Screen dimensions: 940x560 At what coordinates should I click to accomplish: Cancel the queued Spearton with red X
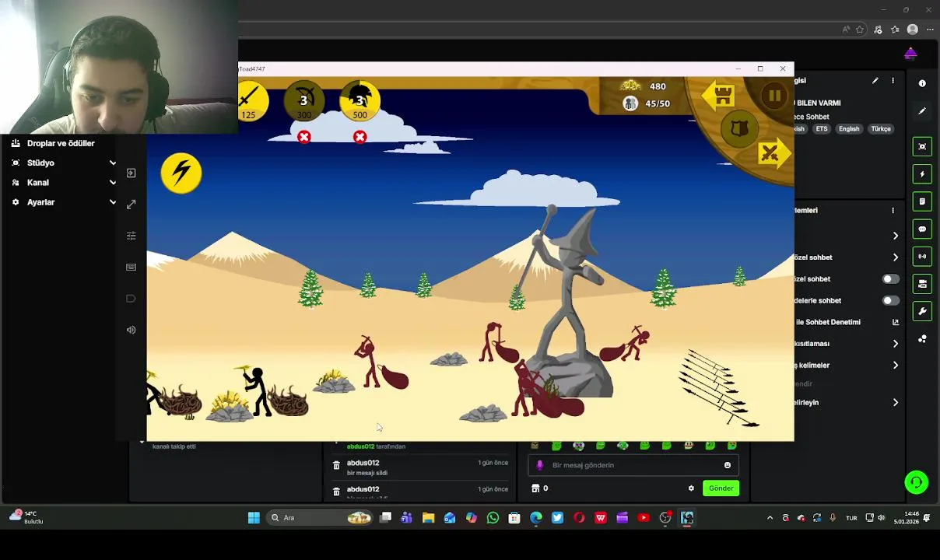[360, 137]
